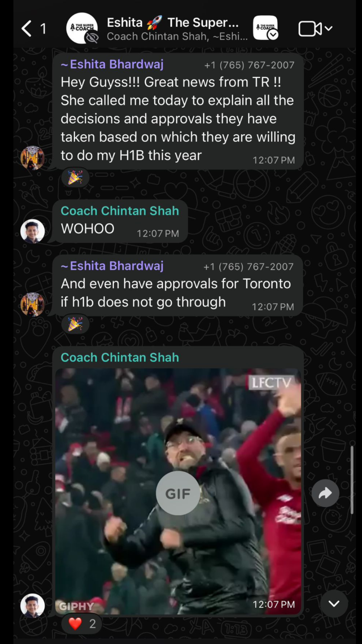This screenshot has height=644, width=362.
Task: Open Eshita's avatar beside the Toronto message
Action: click(33, 304)
